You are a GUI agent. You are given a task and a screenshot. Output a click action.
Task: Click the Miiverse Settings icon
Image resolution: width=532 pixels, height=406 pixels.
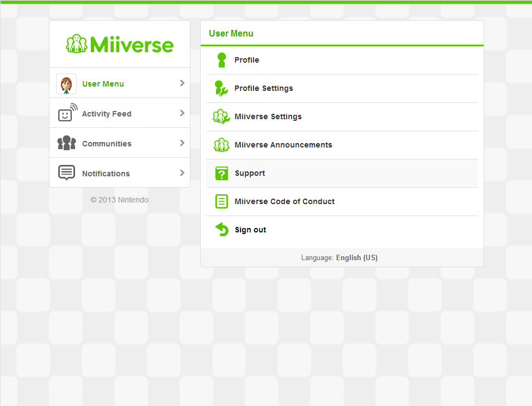(221, 116)
